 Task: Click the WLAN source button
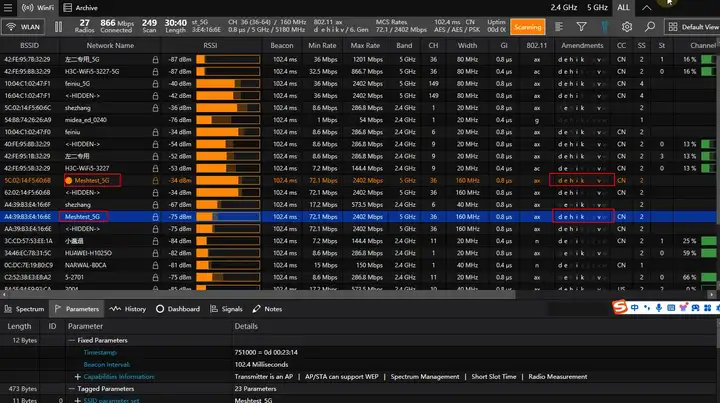tap(24, 27)
